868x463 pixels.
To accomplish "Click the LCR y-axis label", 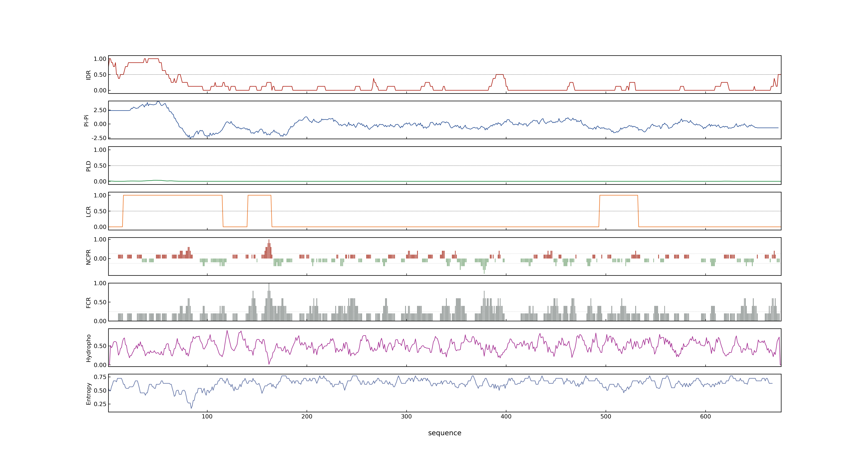I will [x=88, y=211].
